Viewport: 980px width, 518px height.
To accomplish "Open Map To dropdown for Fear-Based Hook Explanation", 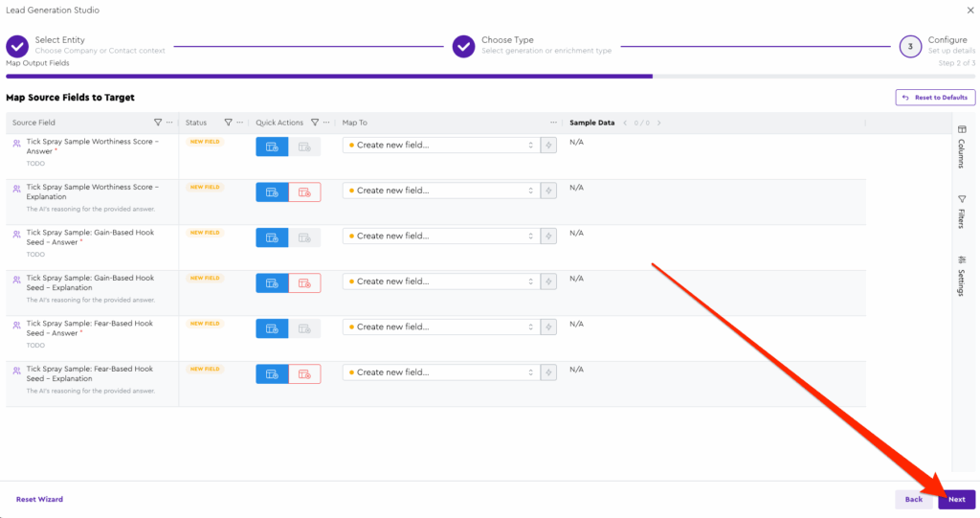I will click(440, 372).
